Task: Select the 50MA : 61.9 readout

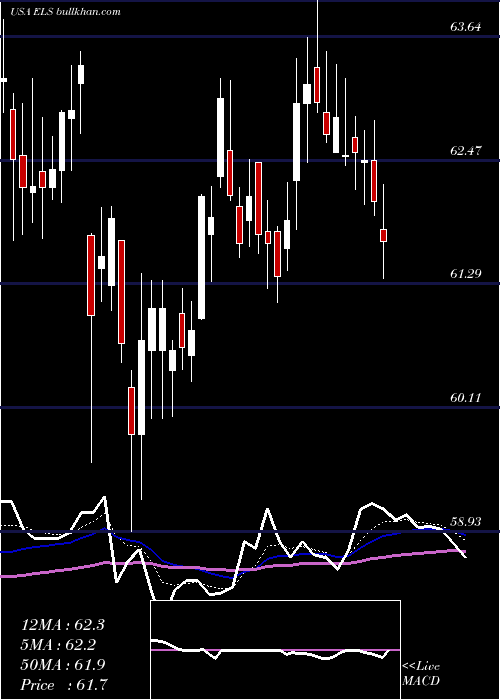Action: (x=63, y=665)
